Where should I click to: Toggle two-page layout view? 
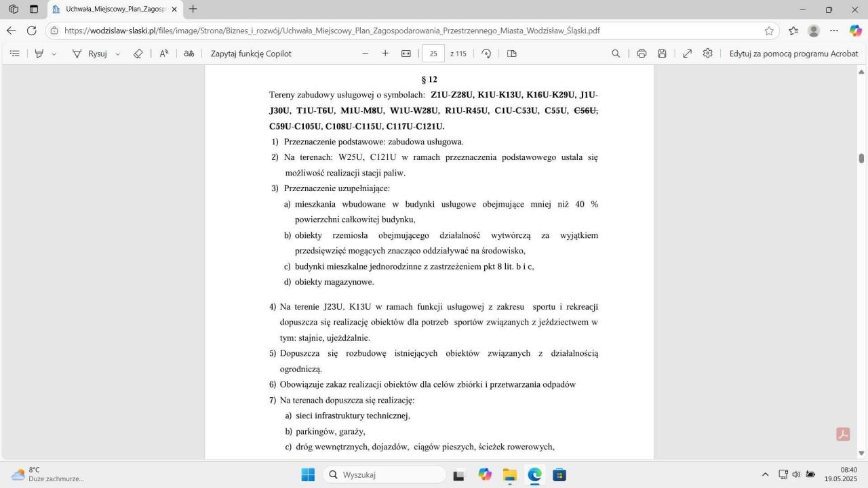pos(511,54)
